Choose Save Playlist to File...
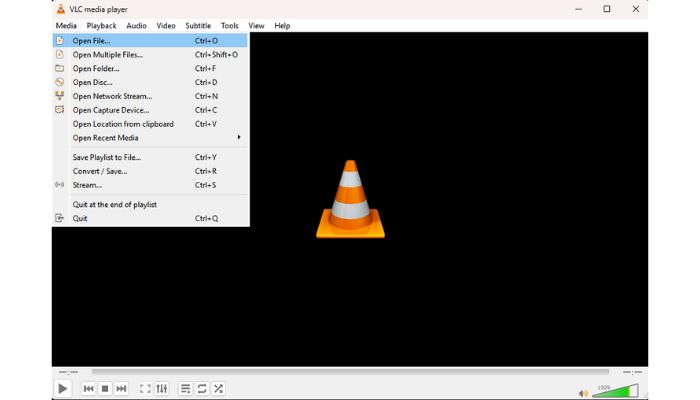Screen dimensions: 700x400 [150, 157]
